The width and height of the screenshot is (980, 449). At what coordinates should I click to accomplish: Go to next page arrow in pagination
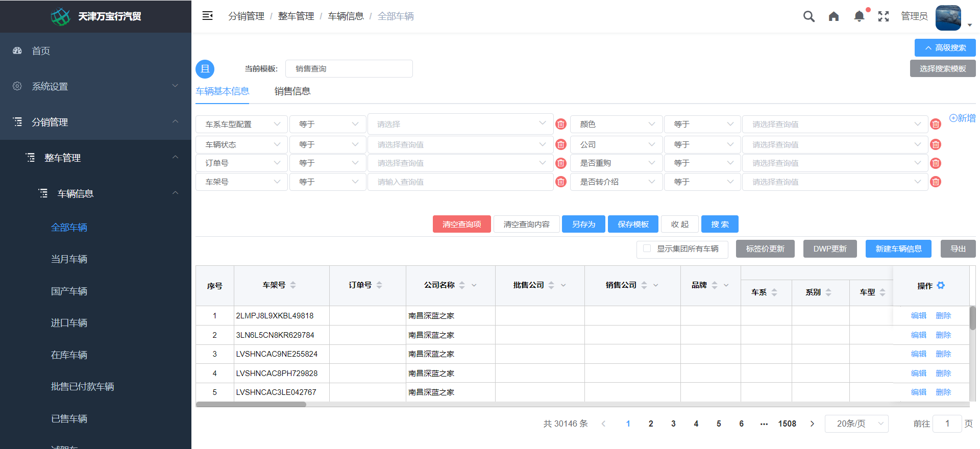[812, 423]
